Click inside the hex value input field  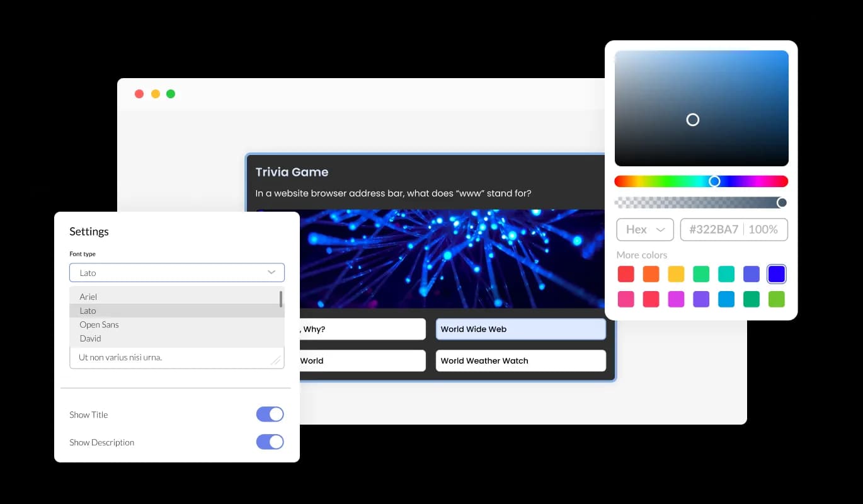point(734,229)
